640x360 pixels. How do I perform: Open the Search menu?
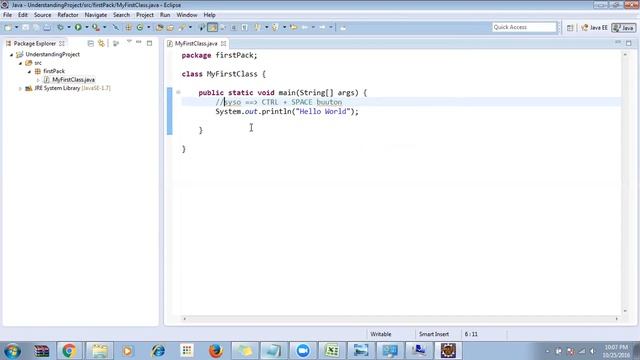121,15
